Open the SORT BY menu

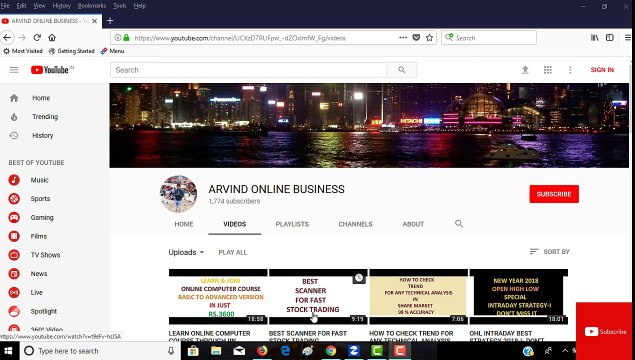[x=550, y=251]
